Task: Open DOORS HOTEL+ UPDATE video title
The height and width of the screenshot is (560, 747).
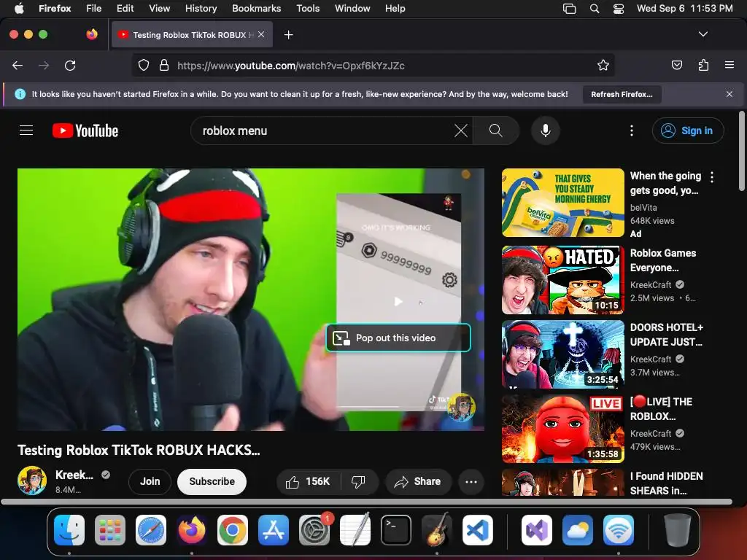Action: pyautogui.click(x=667, y=335)
